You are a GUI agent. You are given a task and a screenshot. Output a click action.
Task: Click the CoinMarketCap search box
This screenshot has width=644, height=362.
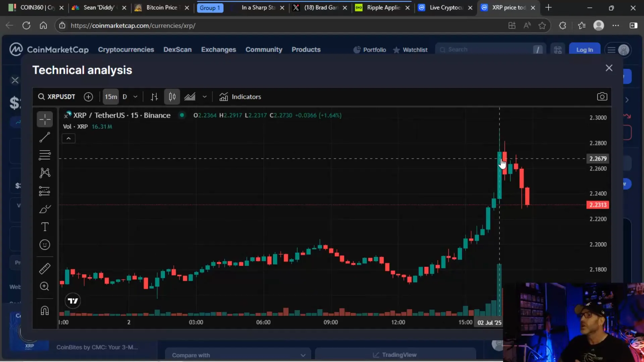point(490,50)
